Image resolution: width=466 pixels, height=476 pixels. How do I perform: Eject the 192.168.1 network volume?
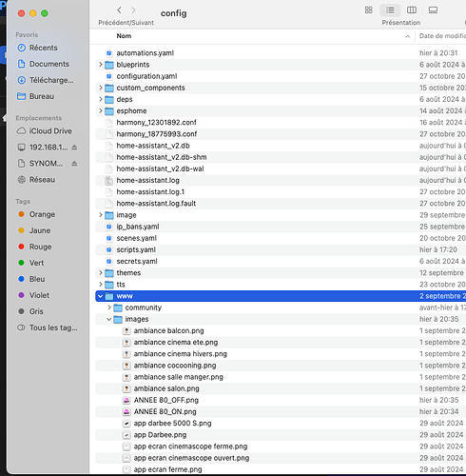(74, 148)
